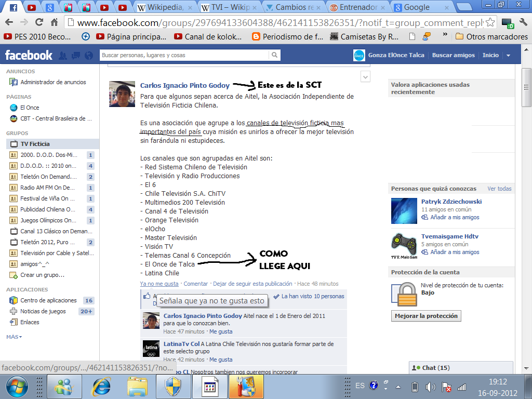
Task: Reload the page with the refresh icon
Action: (39, 22)
